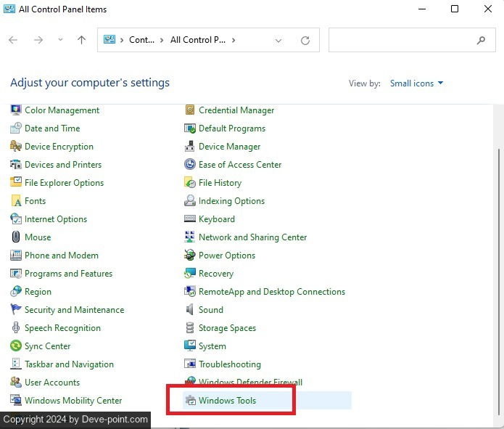Open the View by Small icons dropdown
The height and width of the screenshot is (429, 504).
pos(416,83)
